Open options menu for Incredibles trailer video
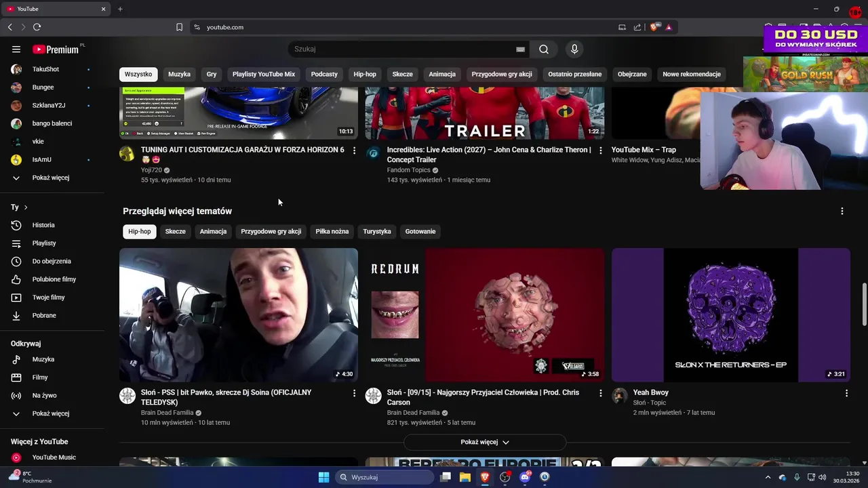The height and width of the screenshot is (488, 868). coord(600,150)
